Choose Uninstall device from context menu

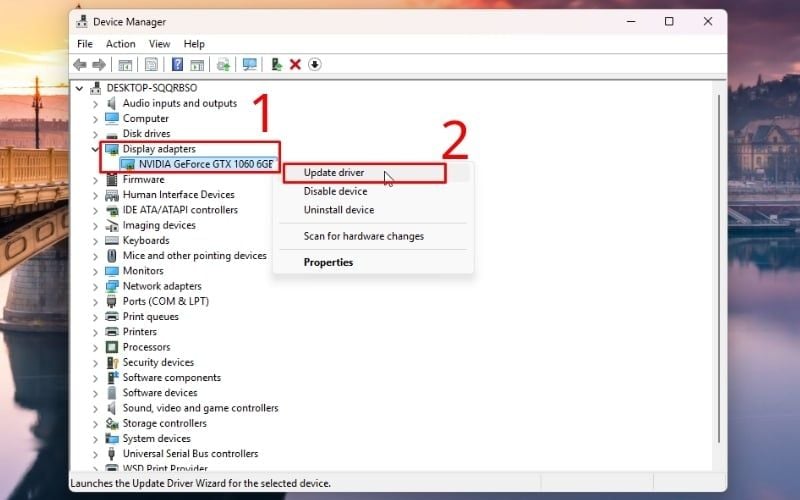pyautogui.click(x=373, y=210)
